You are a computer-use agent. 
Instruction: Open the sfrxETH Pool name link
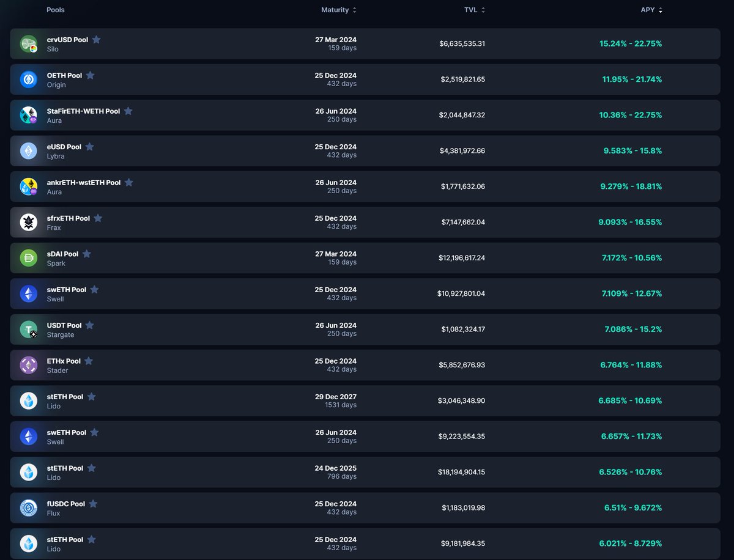point(69,218)
